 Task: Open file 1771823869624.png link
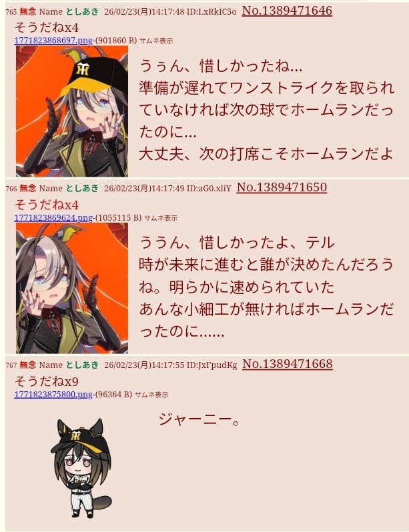click(53, 217)
